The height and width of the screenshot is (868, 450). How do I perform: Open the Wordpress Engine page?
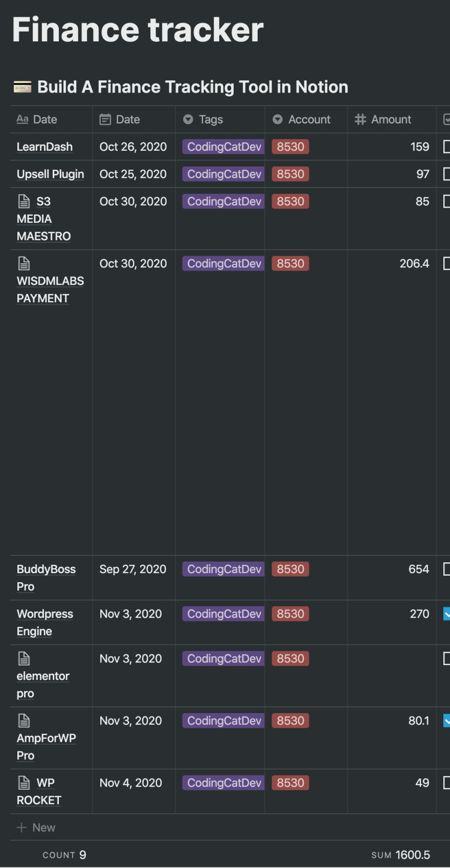[x=45, y=623]
